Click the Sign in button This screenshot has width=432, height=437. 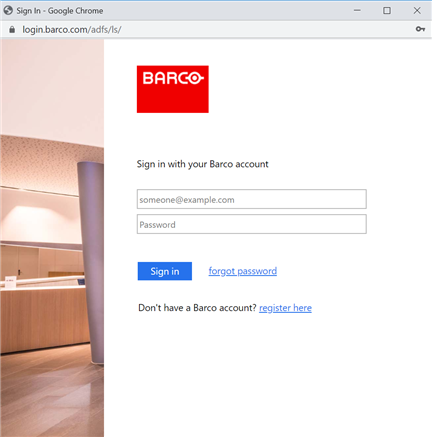point(165,271)
